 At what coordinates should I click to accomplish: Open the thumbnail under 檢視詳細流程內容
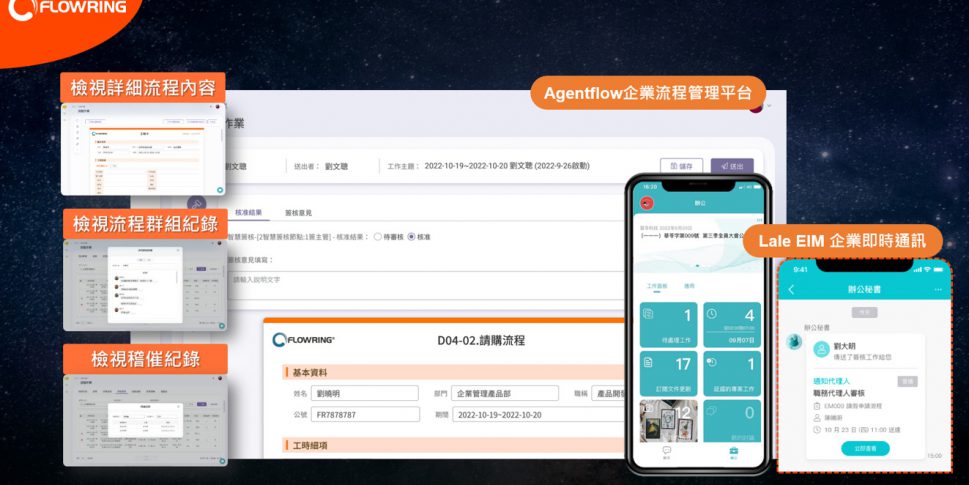(143, 149)
